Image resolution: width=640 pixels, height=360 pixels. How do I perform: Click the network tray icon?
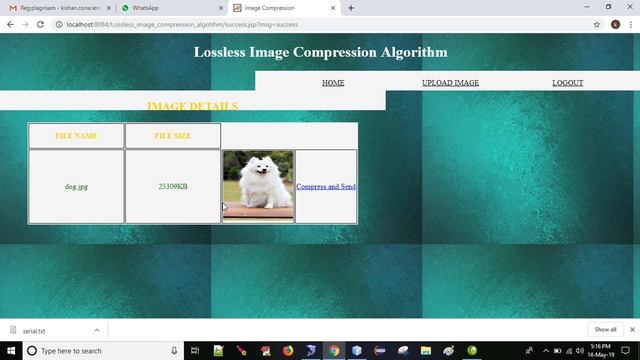pos(569,351)
